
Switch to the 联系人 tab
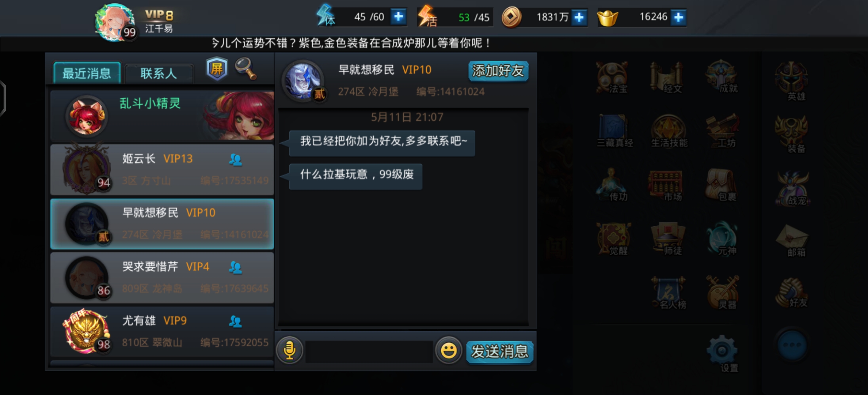159,74
